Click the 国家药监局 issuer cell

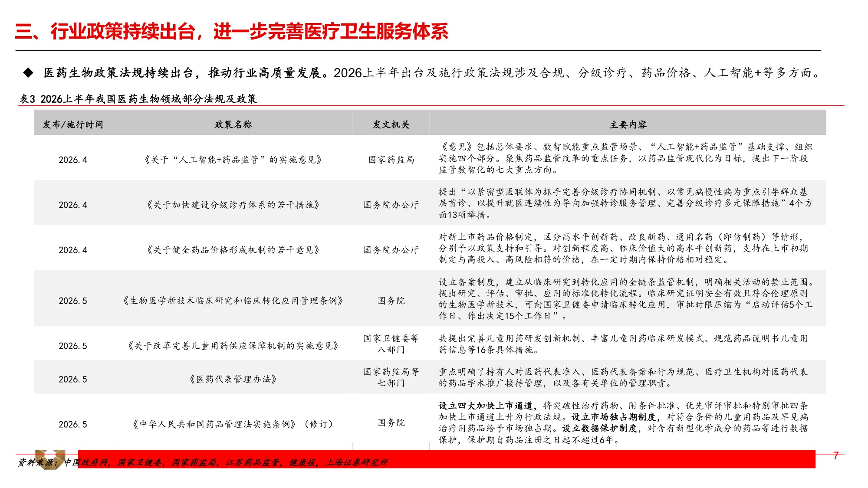pos(391,160)
